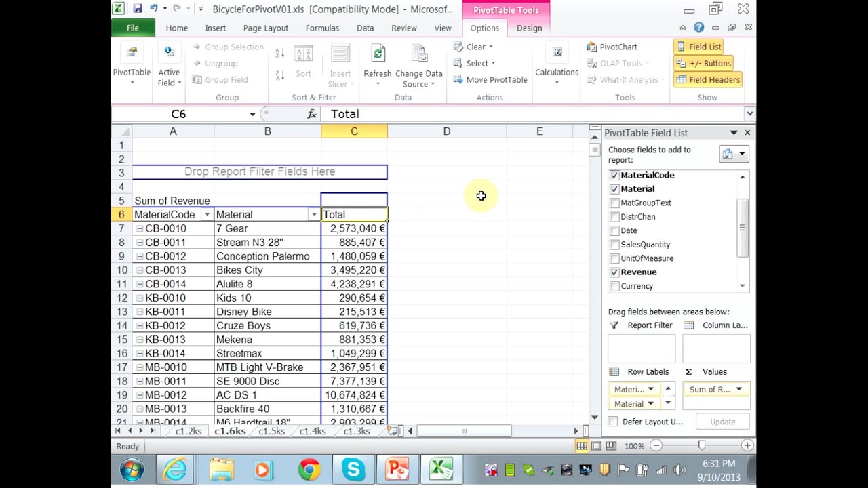Check the UnitOfMeasure field
Screen dimensions: 868x488
pyautogui.click(x=614, y=258)
